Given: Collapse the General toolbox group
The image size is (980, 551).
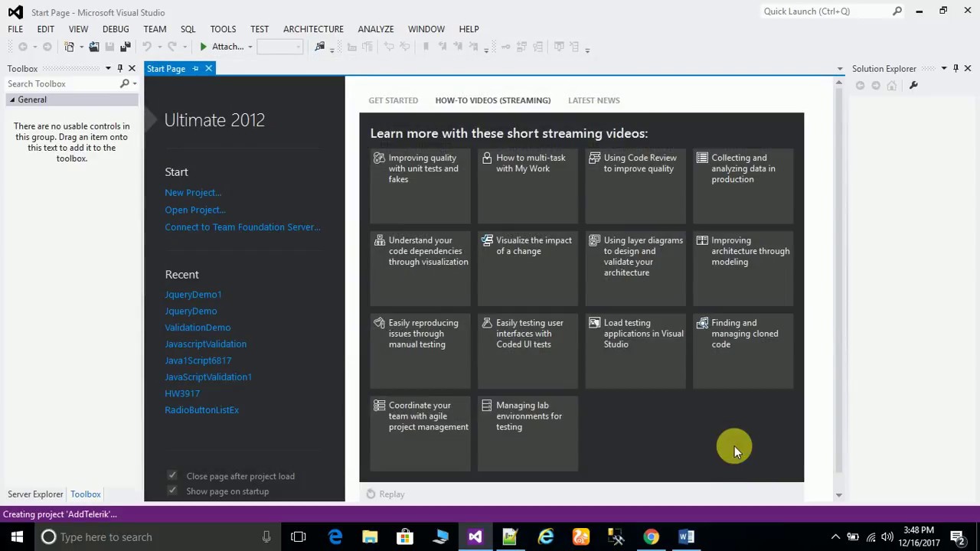Looking at the screenshot, I should pos(12,99).
